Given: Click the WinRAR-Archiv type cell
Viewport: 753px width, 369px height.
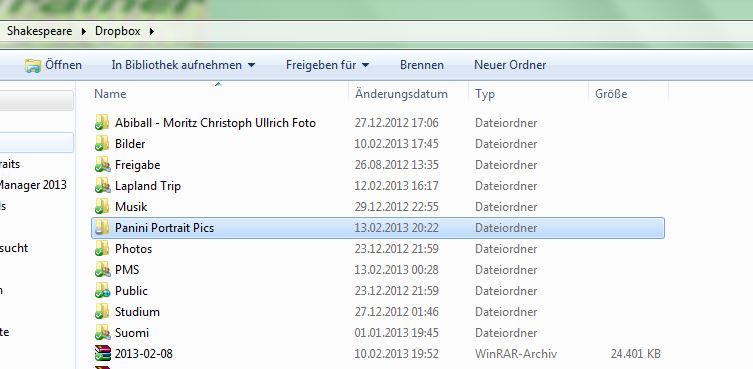Looking at the screenshot, I should (x=516, y=354).
